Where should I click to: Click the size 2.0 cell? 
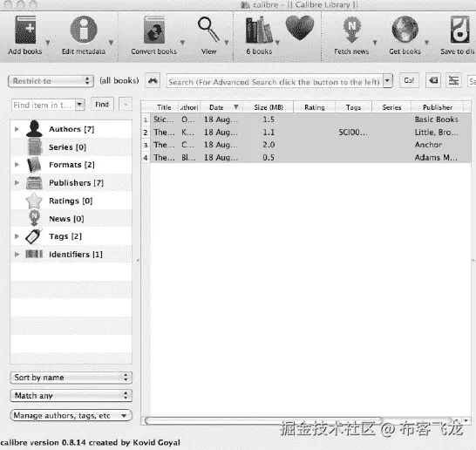(x=269, y=145)
